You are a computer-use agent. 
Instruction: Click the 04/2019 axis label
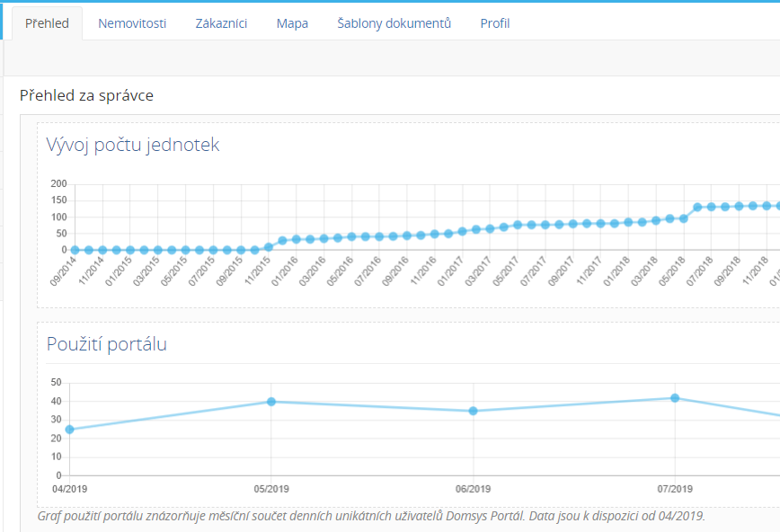[x=70, y=489]
